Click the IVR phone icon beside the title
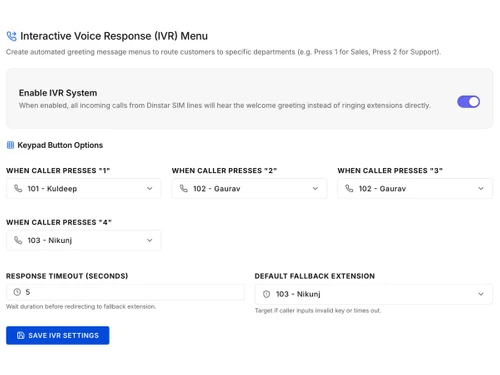Screen dimensions: 500x375 click(x=11, y=36)
